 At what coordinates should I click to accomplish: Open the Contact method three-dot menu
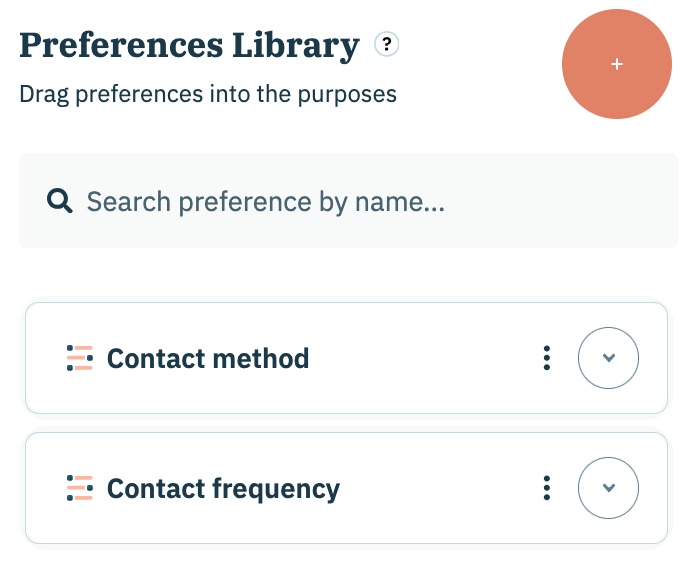coord(546,358)
